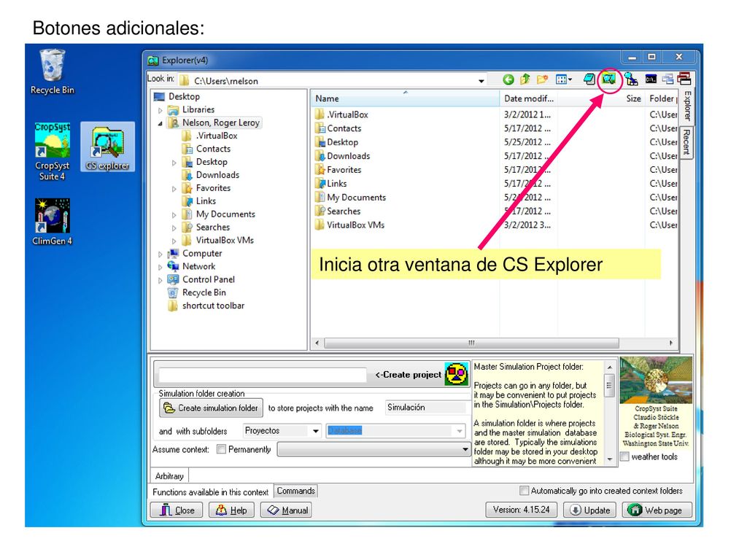The image size is (747, 560).
Task: Select the Libraries folder icon in tree
Action: click(x=173, y=110)
